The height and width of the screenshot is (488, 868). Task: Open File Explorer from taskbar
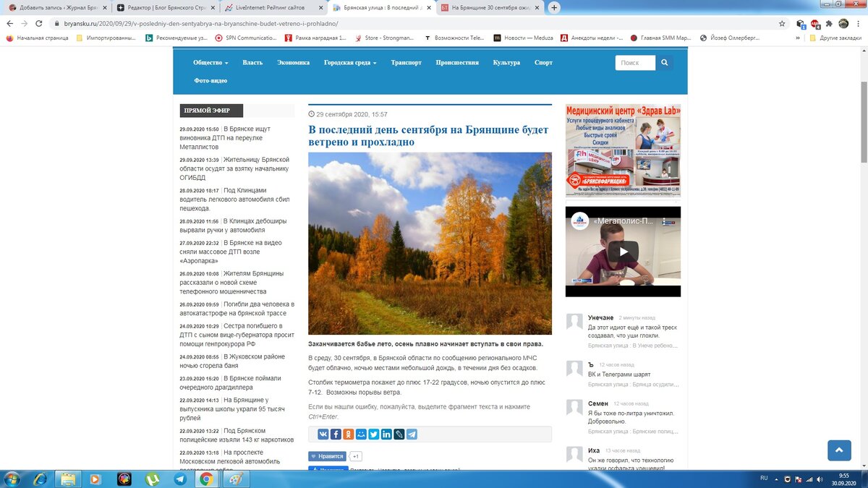click(x=68, y=479)
